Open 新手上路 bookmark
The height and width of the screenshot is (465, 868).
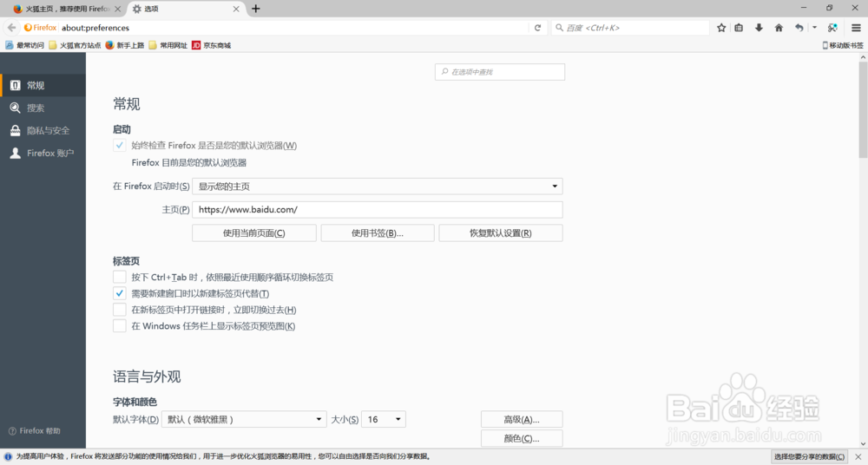(124, 45)
